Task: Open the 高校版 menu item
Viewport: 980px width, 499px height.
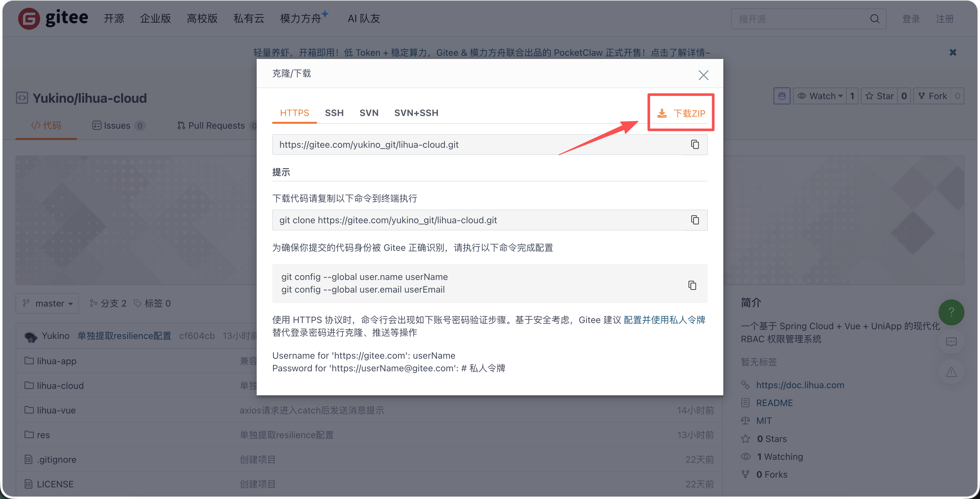Action: (x=203, y=19)
